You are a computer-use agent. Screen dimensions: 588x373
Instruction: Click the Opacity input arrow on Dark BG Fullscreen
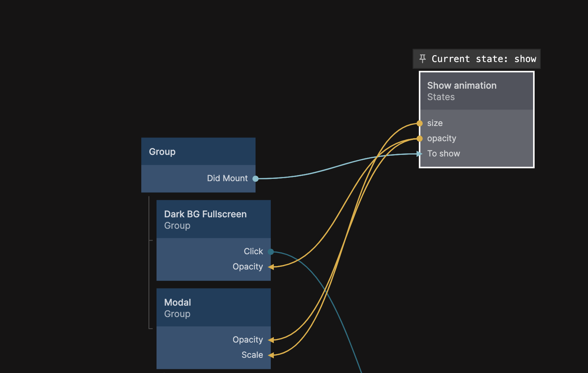[271, 267]
